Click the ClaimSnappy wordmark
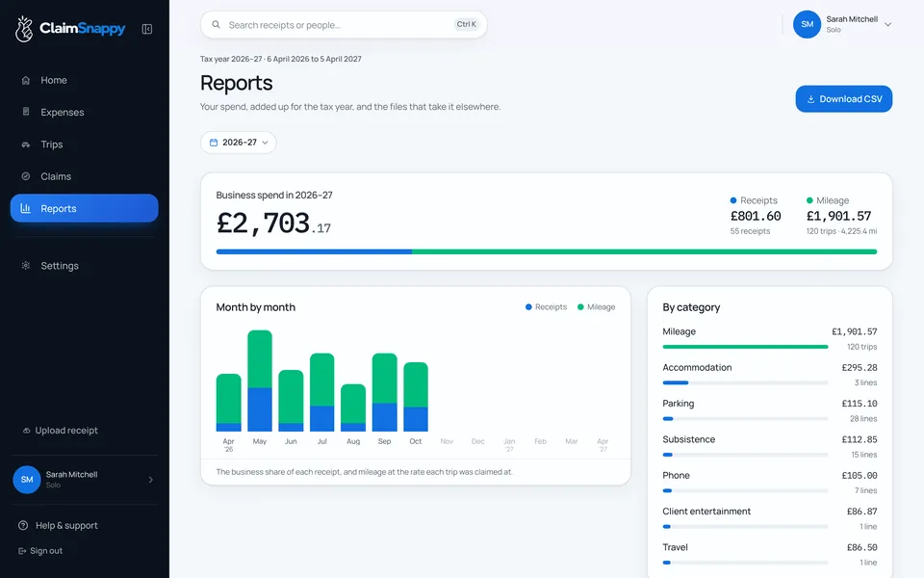Image resolution: width=924 pixels, height=578 pixels. coord(83,28)
